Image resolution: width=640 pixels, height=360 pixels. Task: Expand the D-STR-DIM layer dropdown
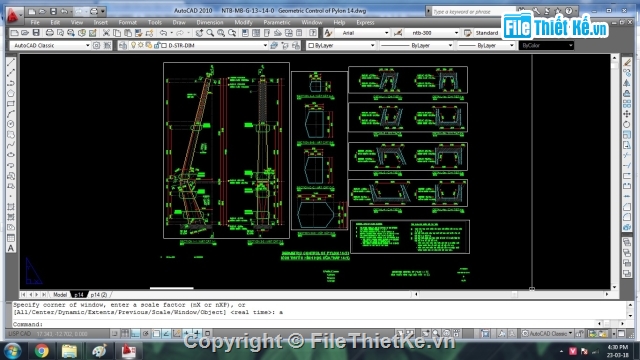pos(265,45)
